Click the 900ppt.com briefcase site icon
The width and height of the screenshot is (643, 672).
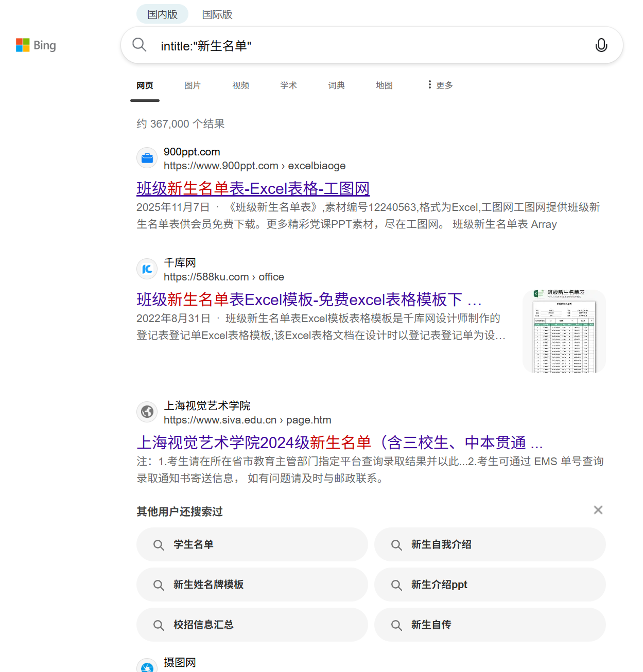tap(147, 158)
